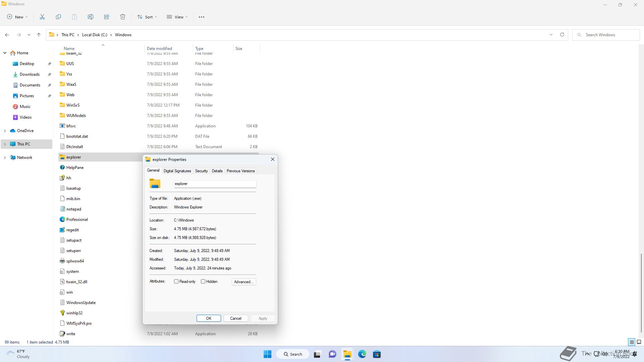The width and height of the screenshot is (644, 362).
Task: Switch to the Details tab
Action: [x=217, y=171]
